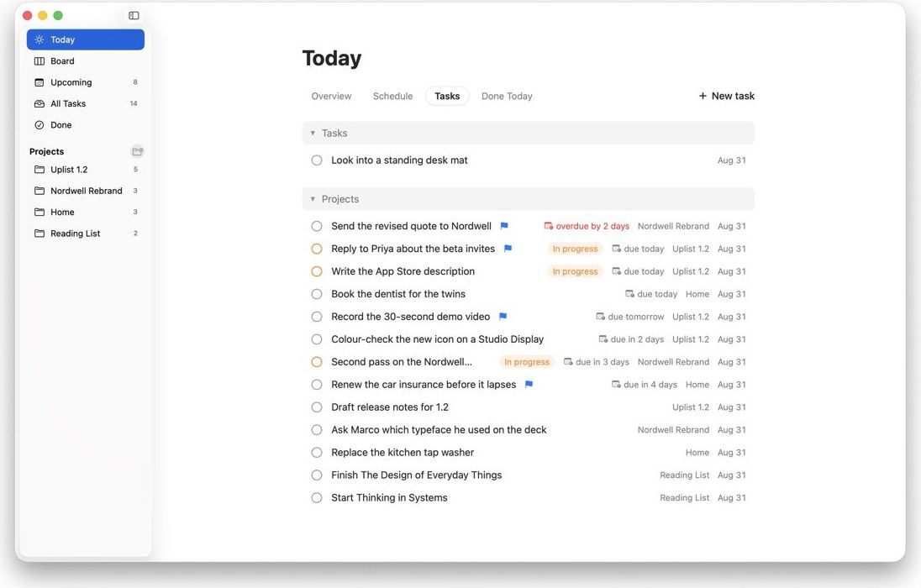
Task: Select the Tasks tab
Action: pos(447,96)
